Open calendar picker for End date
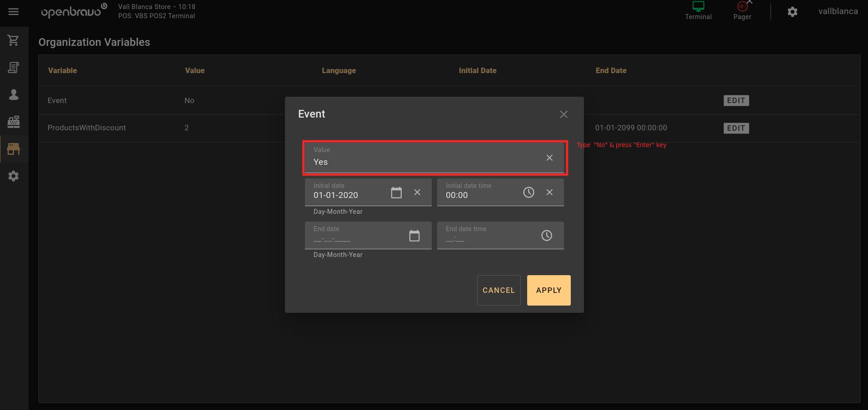Viewport: 868px width, 410px height. (x=414, y=236)
